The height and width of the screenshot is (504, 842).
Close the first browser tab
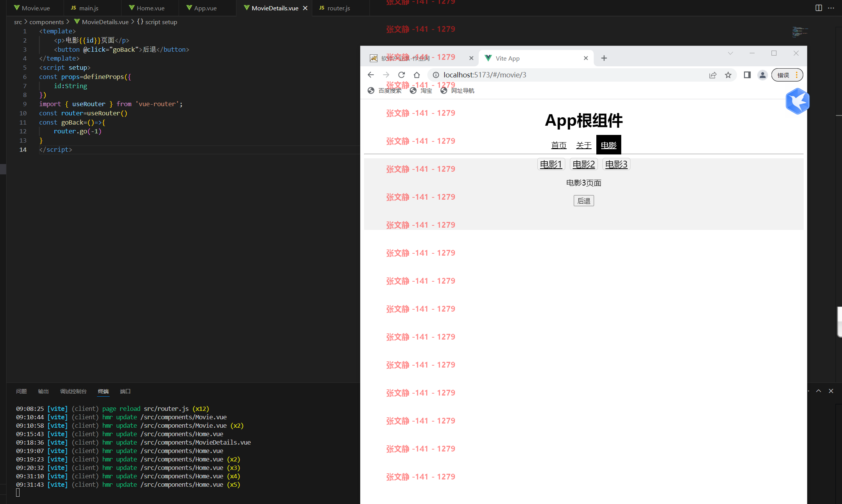[471, 58]
